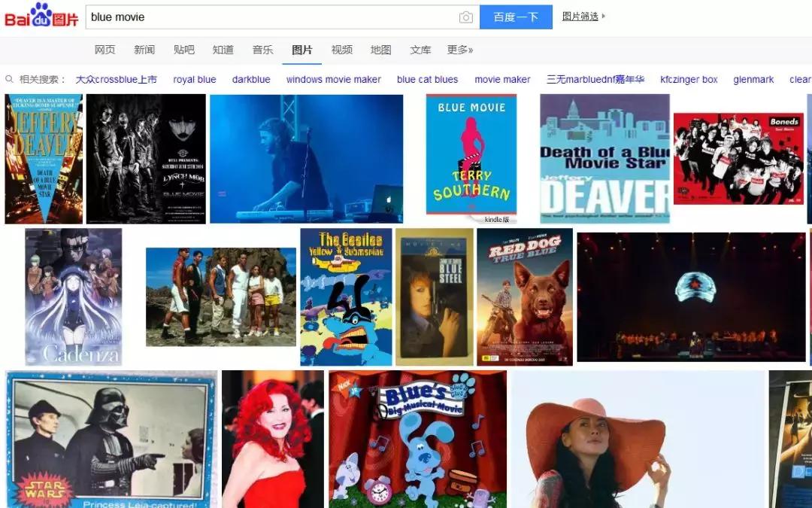This screenshot has height=508, width=812.
Task: Open the woman in orange sun hat thumbnail
Action: click(x=638, y=439)
